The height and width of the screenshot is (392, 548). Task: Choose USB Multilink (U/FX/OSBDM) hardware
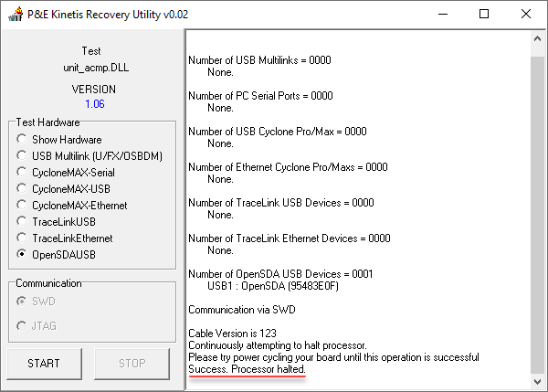pos(22,156)
